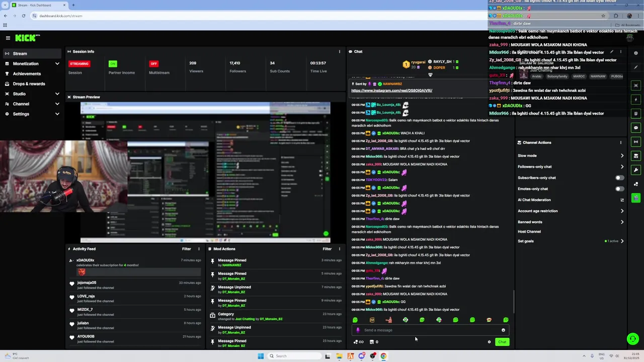This screenshot has width=644, height=362.
Task: Insert the first green Kick emote in quick row
Action: [355, 320]
